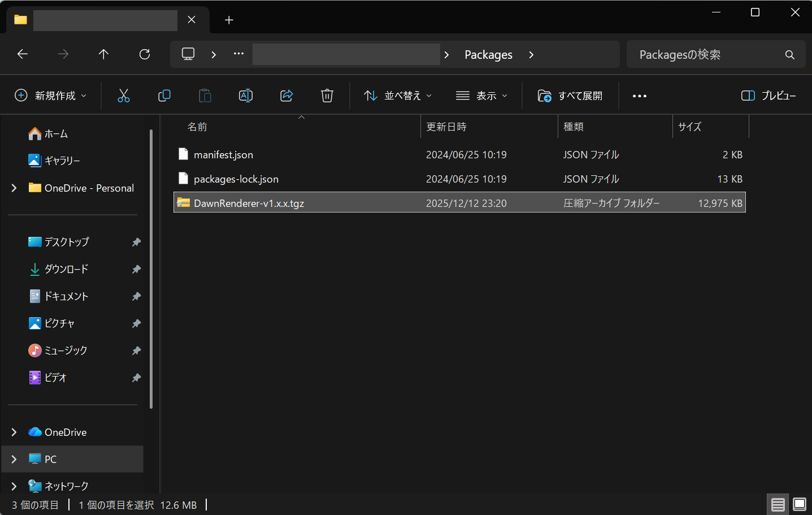Click the Share icon in toolbar
This screenshot has width=812, height=515.
(286, 96)
